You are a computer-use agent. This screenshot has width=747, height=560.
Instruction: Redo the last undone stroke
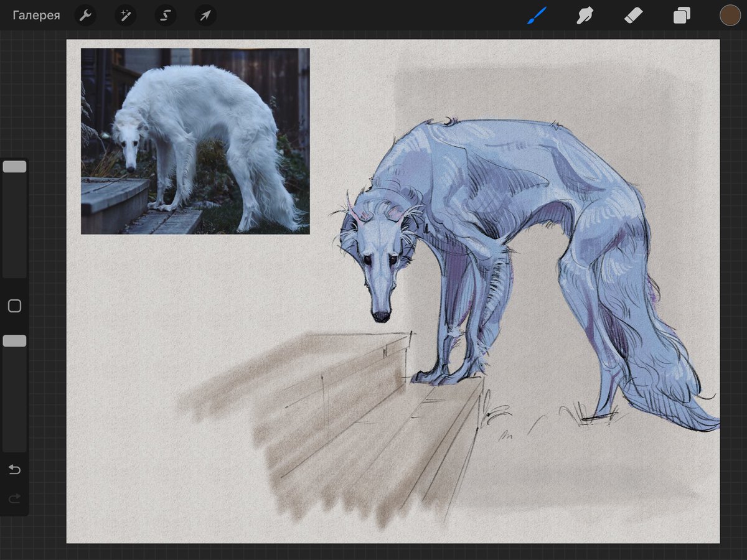click(x=14, y=498)
